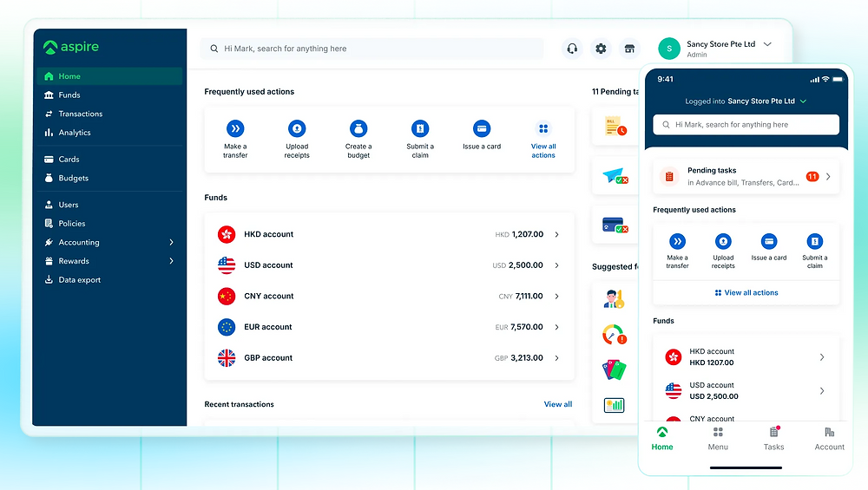Open the mobile HKD account chevron
Screen dimensions: 868x490
(822, 357)
